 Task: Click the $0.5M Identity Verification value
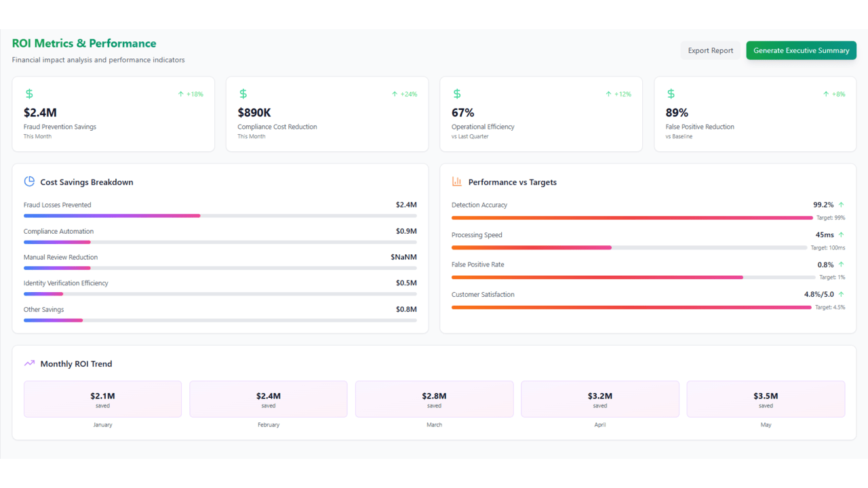406,283
